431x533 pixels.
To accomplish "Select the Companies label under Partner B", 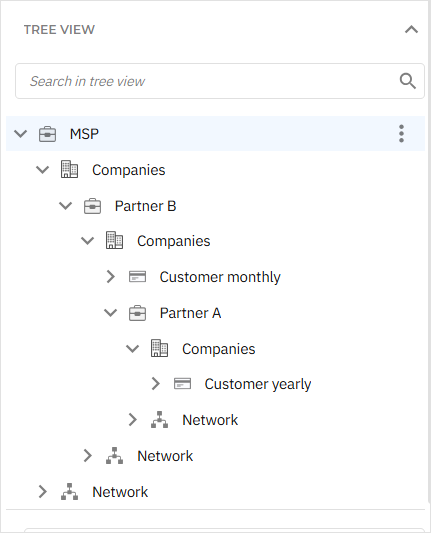I will tap(173, 241).
